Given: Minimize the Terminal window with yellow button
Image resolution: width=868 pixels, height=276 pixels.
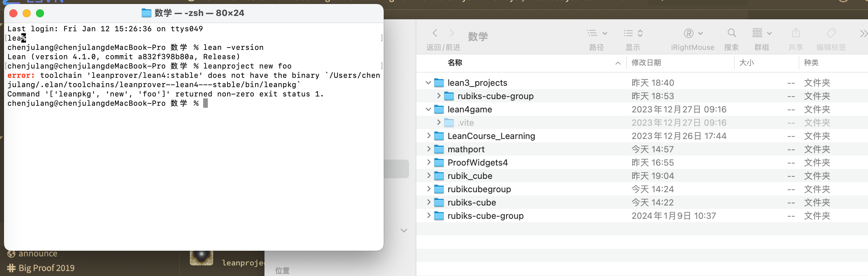Looking at the screenshot, I should tap(27, 13).
